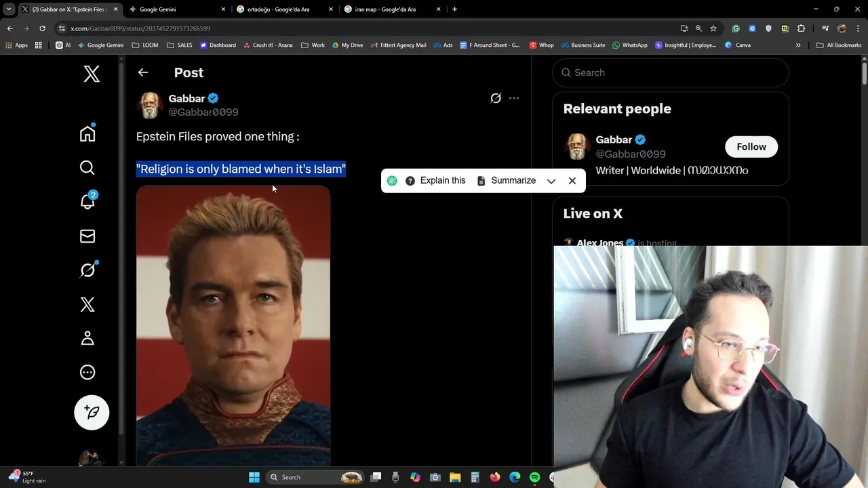The height and width of the screenshot is (488, 868).
Task: Open Canva bookmark
Action: [x=738, y=45]
